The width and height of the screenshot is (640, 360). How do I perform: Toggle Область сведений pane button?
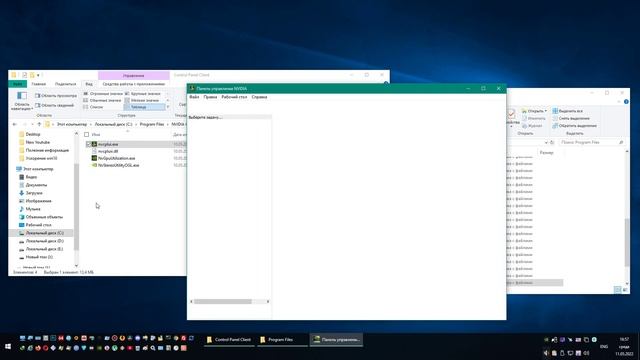tap(55, 105)
